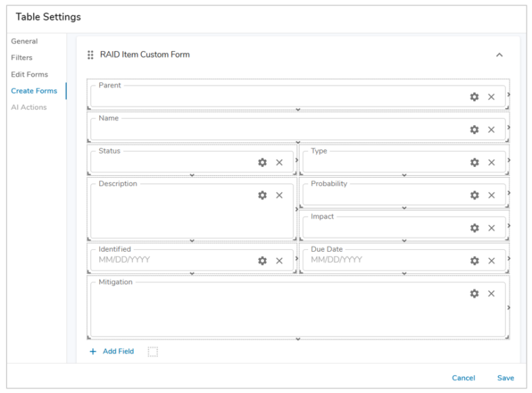Click bottom chevron under Type field
Viewport: 532px width, 393px height.
pos(404,175)
